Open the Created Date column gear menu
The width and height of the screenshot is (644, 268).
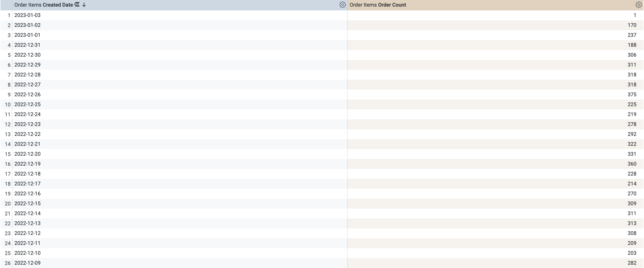(x=342, y=5)
